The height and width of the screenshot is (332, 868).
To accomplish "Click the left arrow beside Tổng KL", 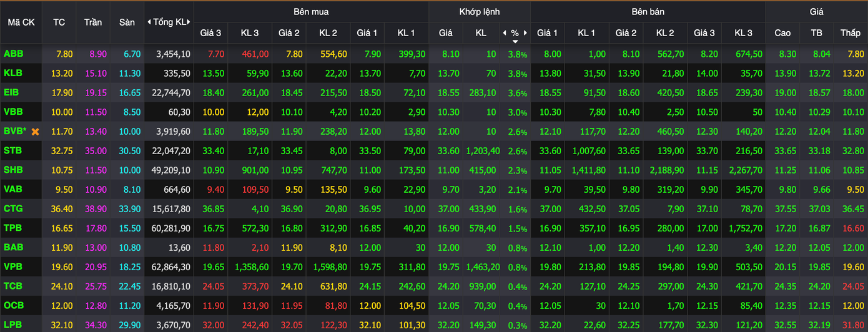I will point(149,22).
